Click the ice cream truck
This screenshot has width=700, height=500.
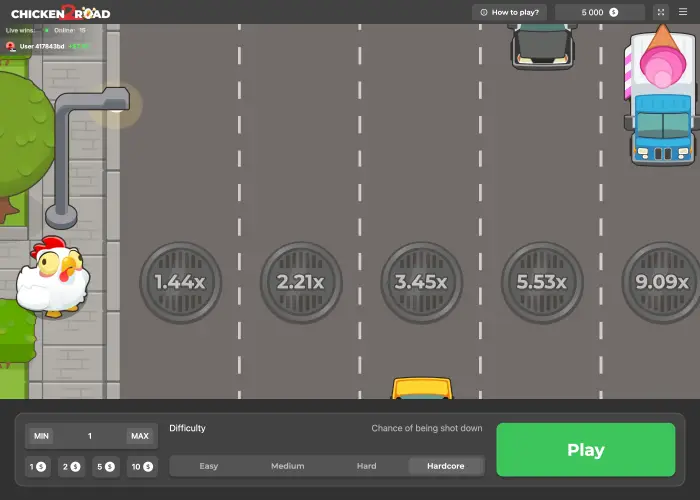(x=662, y=95)
